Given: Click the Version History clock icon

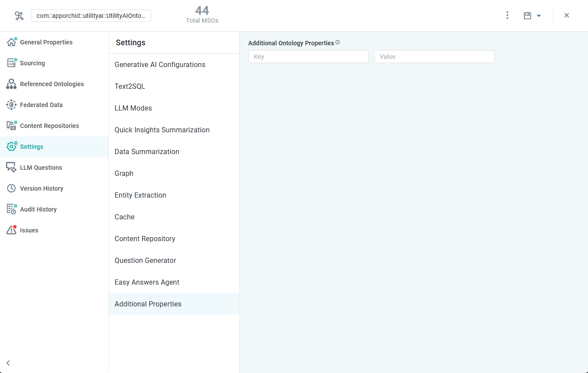Looking at the screenshot, I should (11, 188).
